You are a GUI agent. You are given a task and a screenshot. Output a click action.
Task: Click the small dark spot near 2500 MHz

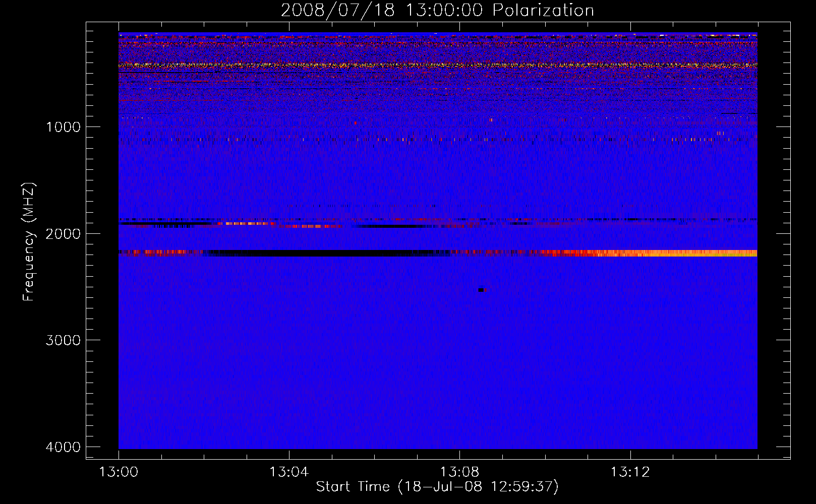coord(481,290)
